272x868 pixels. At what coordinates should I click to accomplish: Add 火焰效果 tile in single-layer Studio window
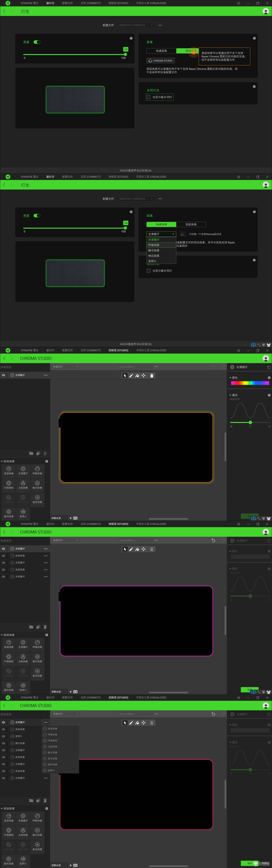pos(23,485)
